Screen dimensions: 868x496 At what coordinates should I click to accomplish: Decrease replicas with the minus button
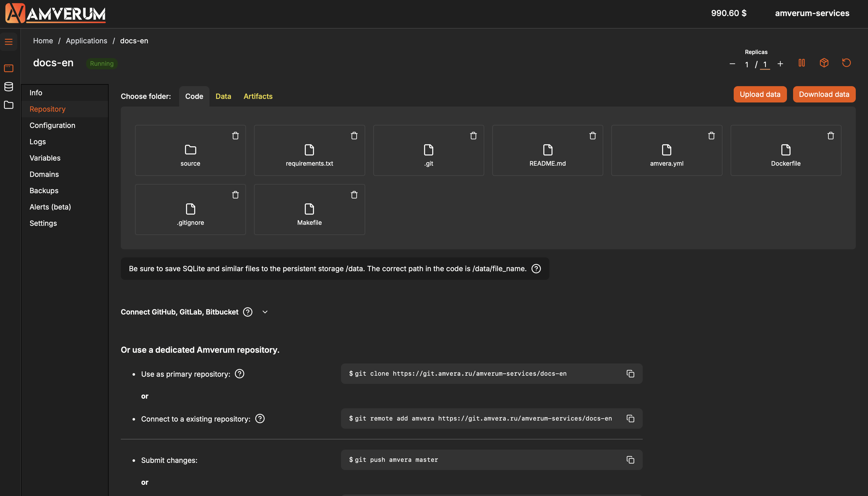[732, 64]
